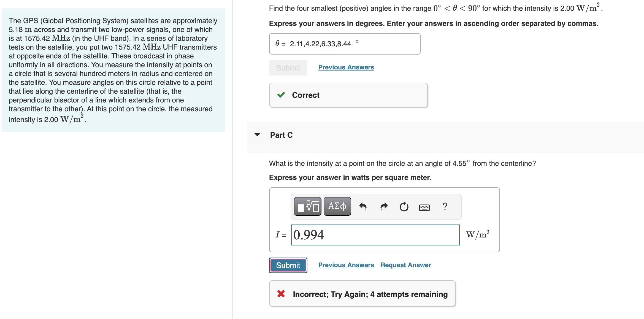This screenshot has height=319, width=644.
Task: Reset the answer using circular reset icon
Action: pyautogui.click(x=404, y=207)
